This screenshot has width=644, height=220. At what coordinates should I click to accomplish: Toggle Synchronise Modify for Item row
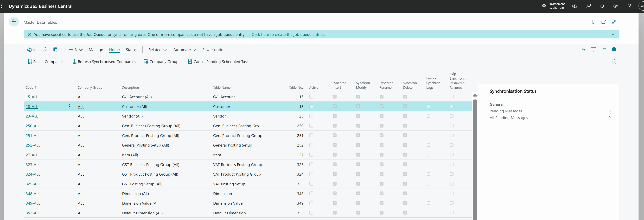coord(358,155)
